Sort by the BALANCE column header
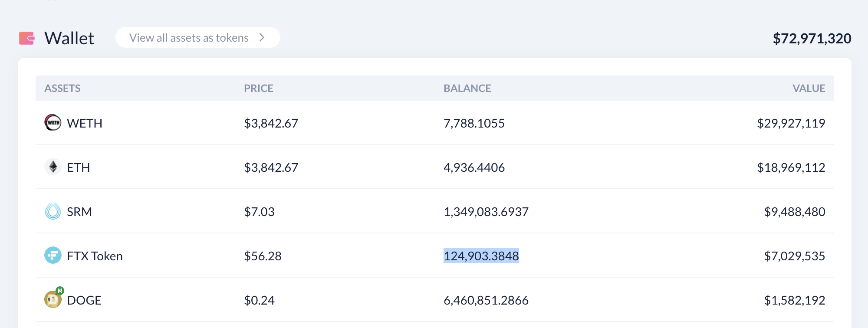This screenshot has height=328, width=868. 467,89
